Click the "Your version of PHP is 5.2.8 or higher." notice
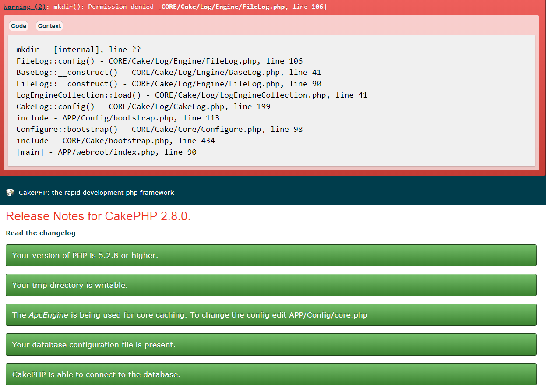The width and height of the screenshot is (546, 392). pos(271,255)
